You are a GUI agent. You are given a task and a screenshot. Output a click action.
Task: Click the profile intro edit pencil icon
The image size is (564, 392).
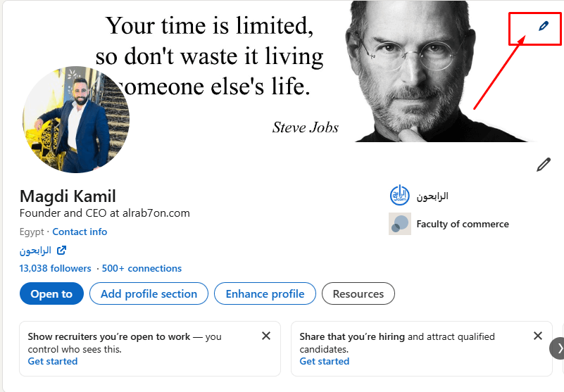pyautogui.click(x=543, y=165)
